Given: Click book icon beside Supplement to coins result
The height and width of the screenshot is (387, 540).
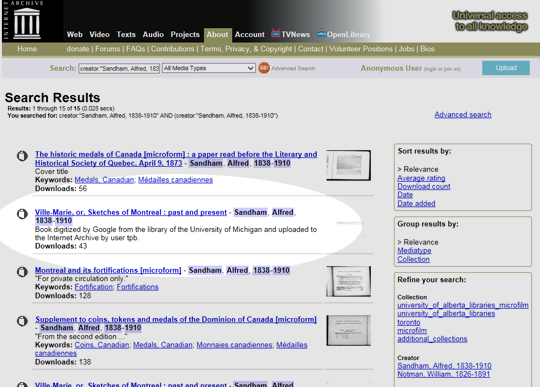Looking at the screenshot, I should (22, 321).
